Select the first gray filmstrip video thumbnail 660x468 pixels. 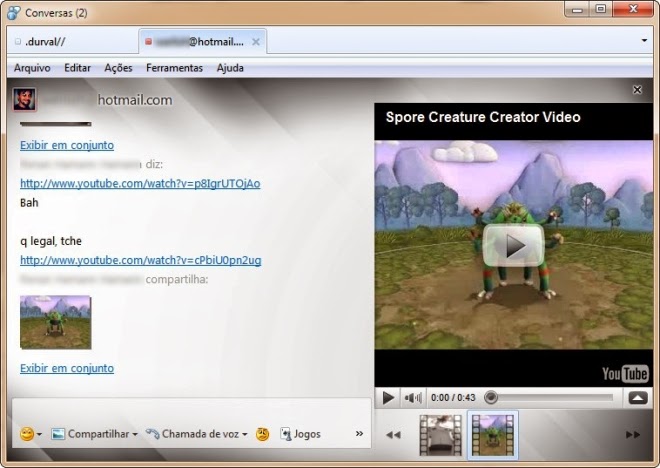pos(440,435)
